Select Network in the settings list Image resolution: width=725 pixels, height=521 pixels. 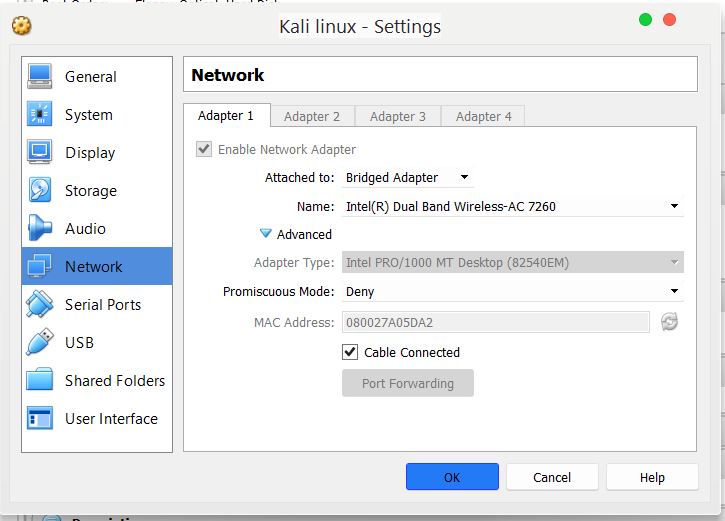coord(97,266)
